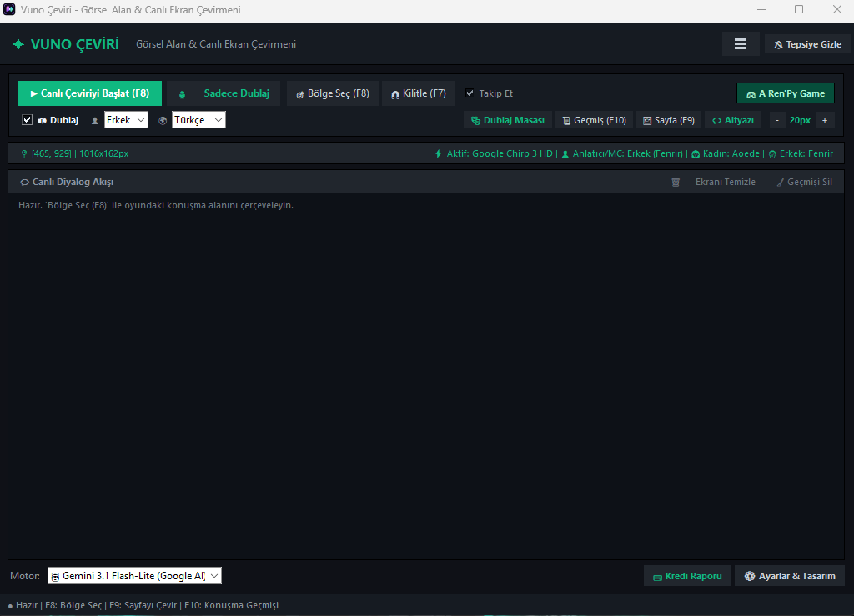Click the speech bubble Canlı Diyalog icon

coord(24,183)
